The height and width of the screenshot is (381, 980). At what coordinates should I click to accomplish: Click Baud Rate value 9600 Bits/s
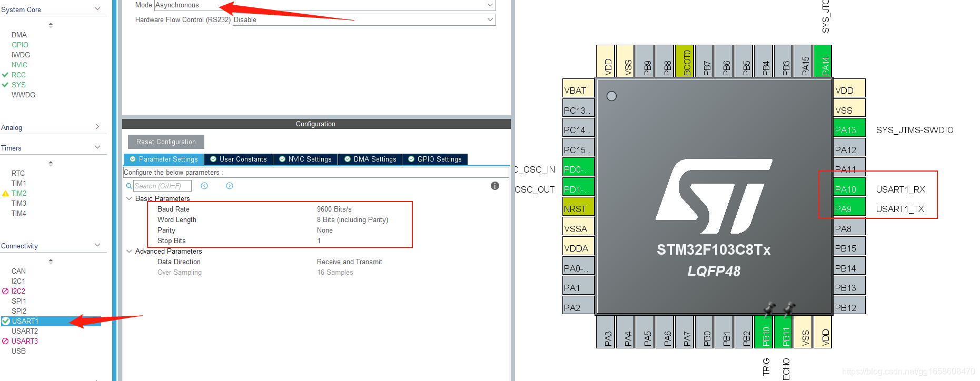(x=334, y=209)
